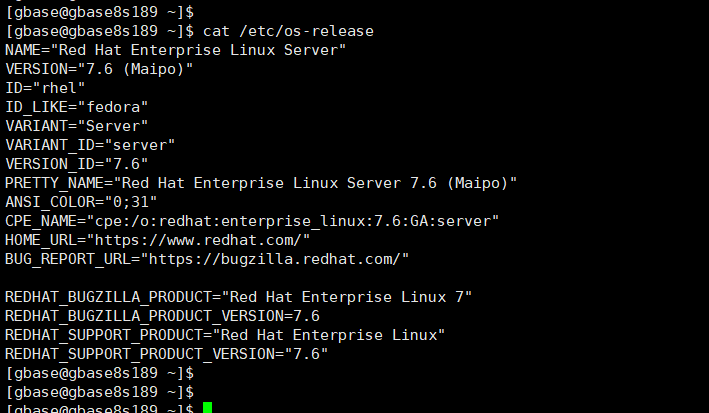Viewport: 709px width, 413px height.
Task: Click the cat /etc/os-release command text
Action: tap(288, 31)
